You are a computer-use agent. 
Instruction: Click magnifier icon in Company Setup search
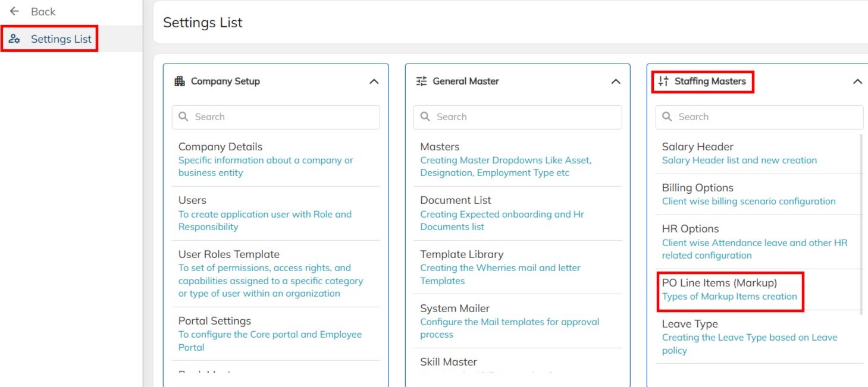[x=184, y=117]
